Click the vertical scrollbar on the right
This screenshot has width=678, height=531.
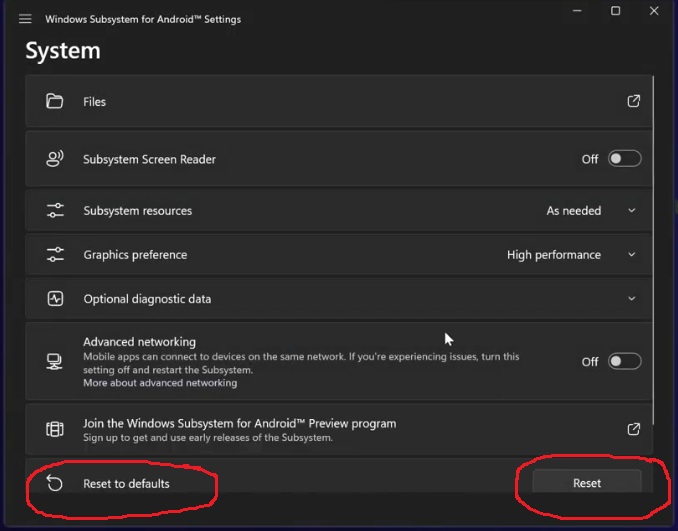click(x=653, y=250)
